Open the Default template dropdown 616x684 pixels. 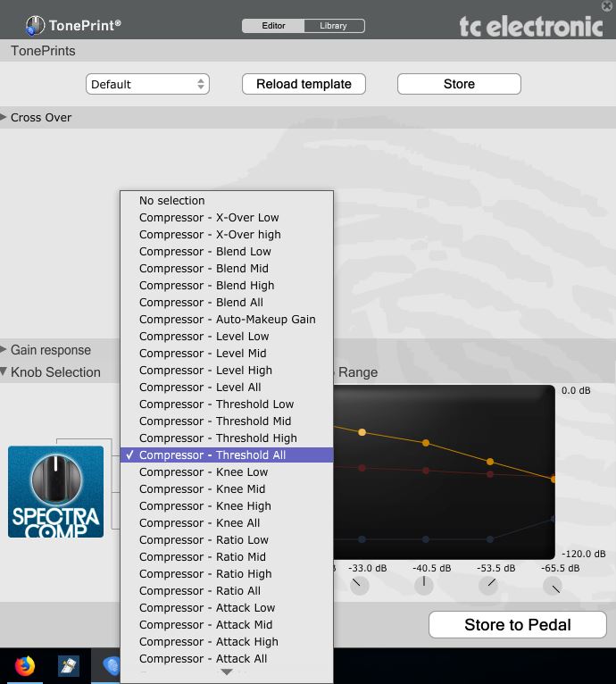(x=147, y=84)
